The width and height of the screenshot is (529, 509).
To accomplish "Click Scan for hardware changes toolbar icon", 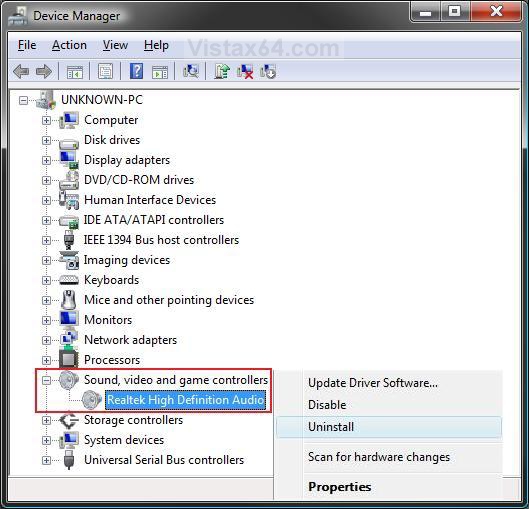I will 191,72.
